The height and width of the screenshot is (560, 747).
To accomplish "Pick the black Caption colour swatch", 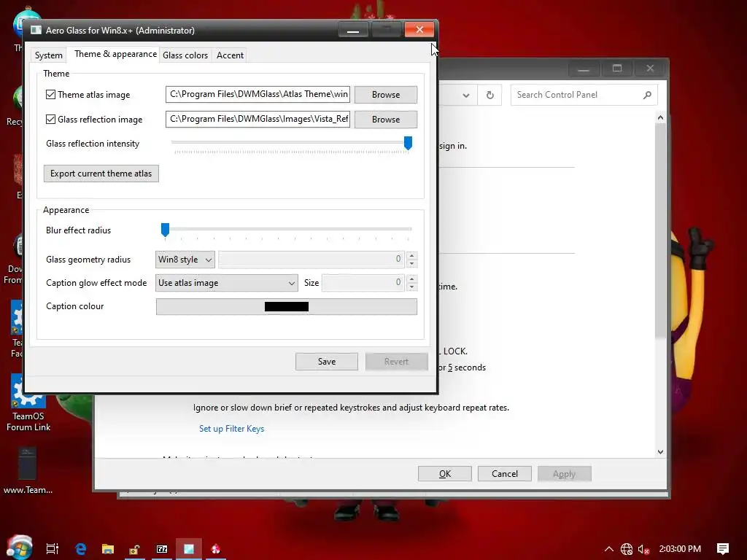I will coord(286,307).
